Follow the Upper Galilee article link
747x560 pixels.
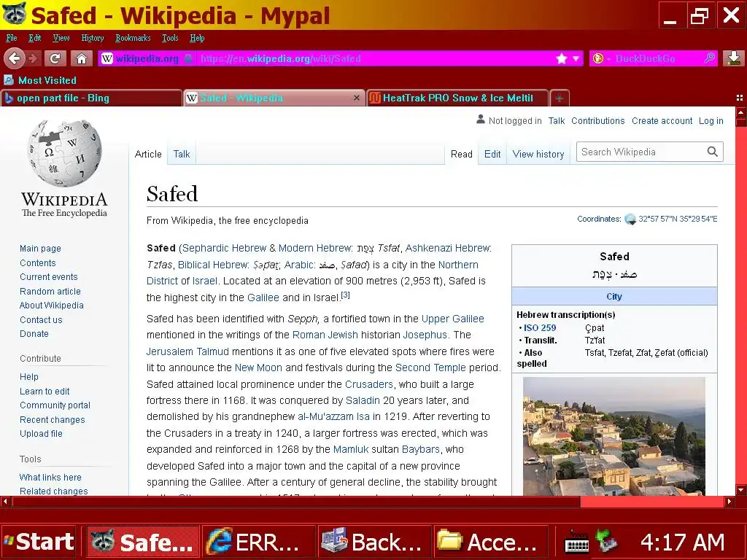pyautogui.click(x=452, y=319)
